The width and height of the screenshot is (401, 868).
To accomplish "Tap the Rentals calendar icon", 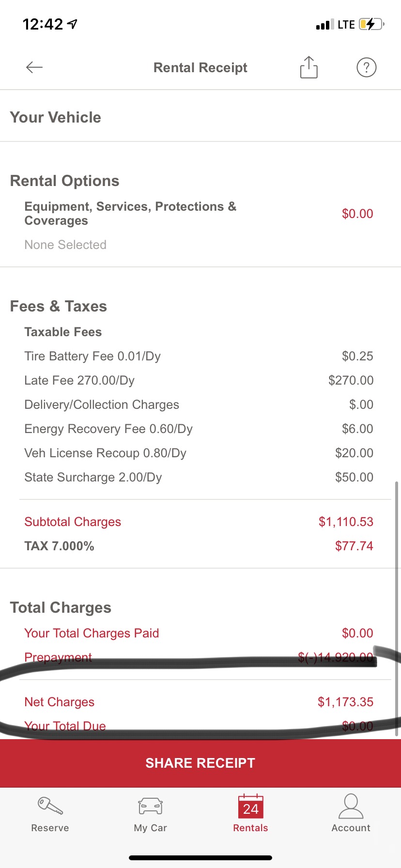I will tap(250, 806).
